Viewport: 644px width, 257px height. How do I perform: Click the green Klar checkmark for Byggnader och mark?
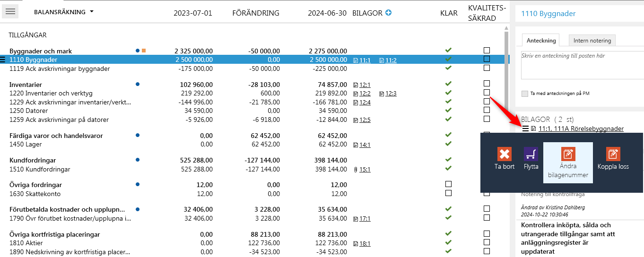[x=448, y=50]
